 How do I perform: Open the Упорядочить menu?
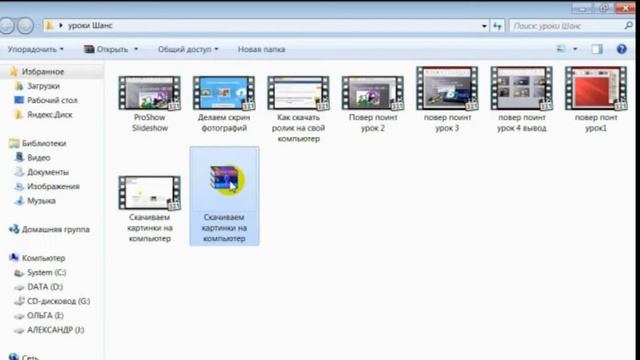tap(36, 49)
